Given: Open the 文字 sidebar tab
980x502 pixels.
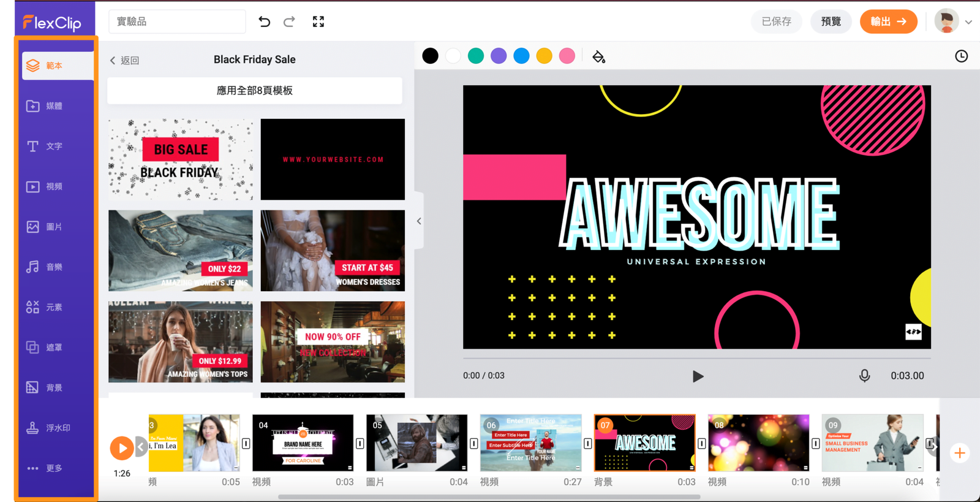Looking at the screenshot, I should 45,146.
